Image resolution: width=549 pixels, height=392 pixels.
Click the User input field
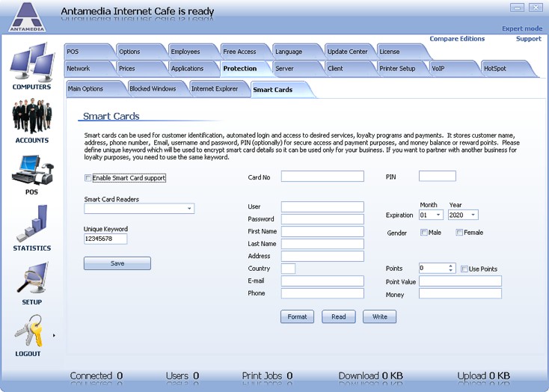click(322, 206)
